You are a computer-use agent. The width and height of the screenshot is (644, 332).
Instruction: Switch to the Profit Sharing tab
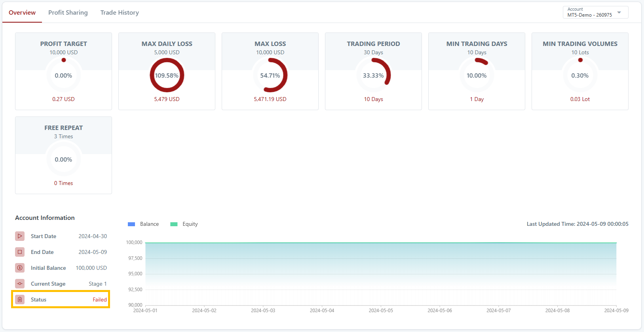[68, 13]
